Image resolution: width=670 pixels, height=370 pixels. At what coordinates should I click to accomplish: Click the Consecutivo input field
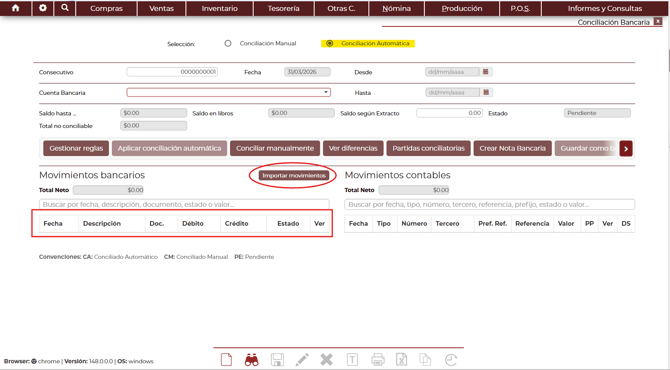coord(172,72)
